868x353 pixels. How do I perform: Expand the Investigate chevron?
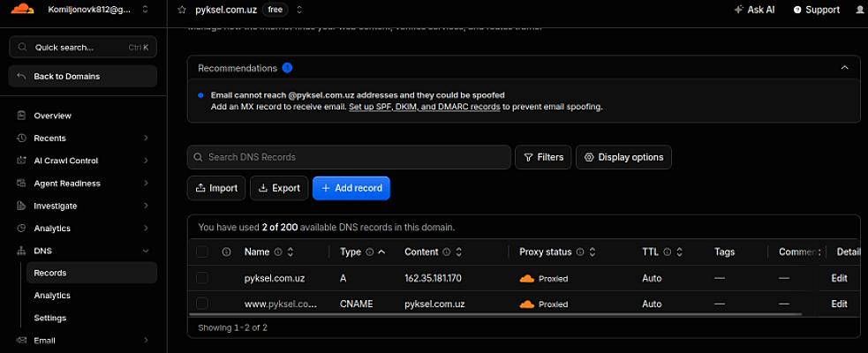(x=146, y=206)
